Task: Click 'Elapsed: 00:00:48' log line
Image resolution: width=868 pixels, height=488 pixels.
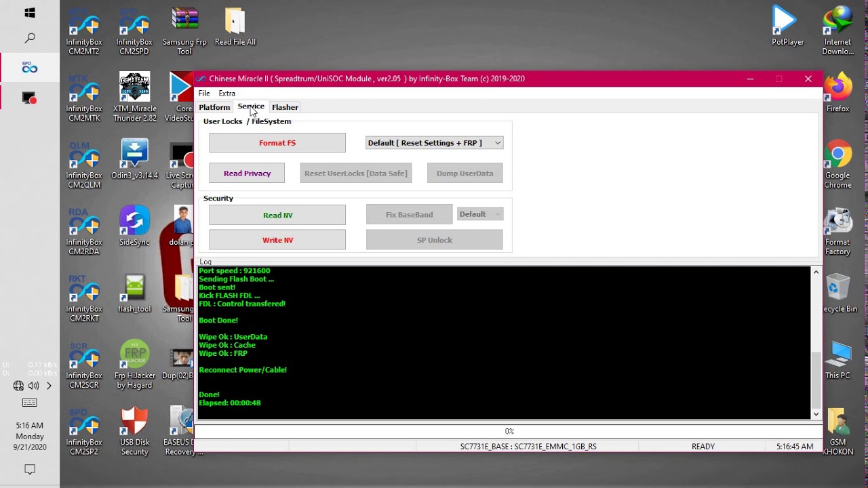Action: [230, 403]
